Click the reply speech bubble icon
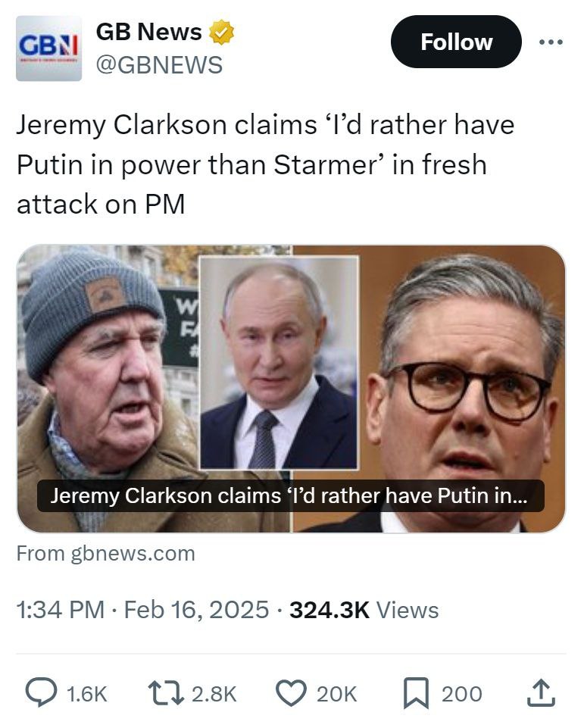 [x=42, y=694]
